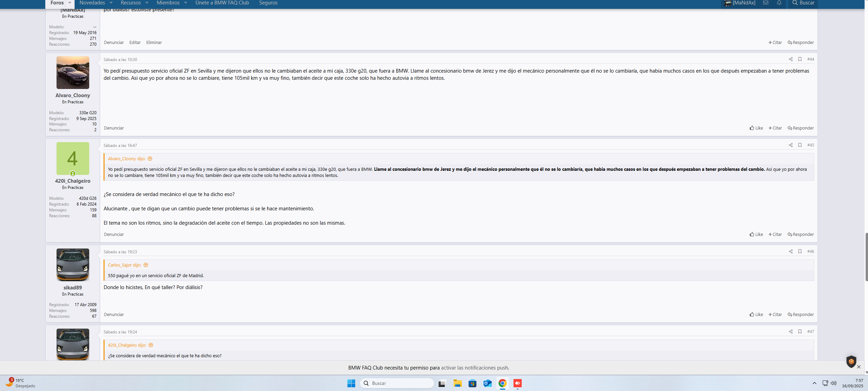Dismiss the push notifications banner

(x=858, y=367)
